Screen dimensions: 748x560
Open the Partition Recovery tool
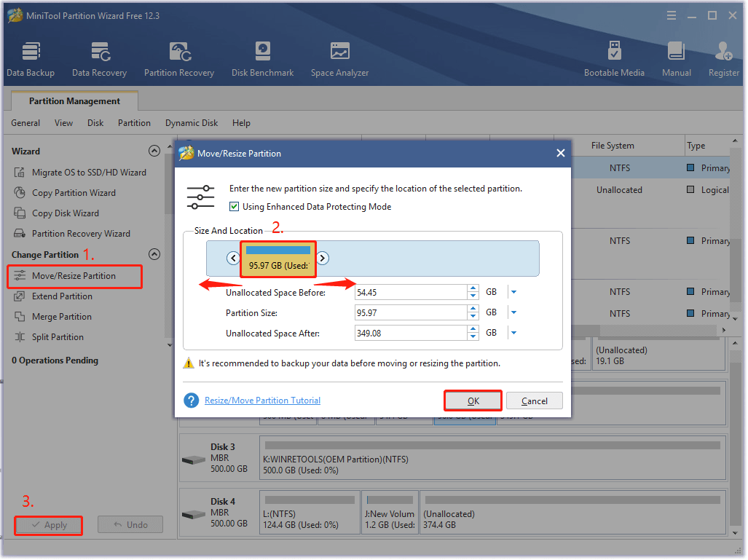[x=179, y=59]
